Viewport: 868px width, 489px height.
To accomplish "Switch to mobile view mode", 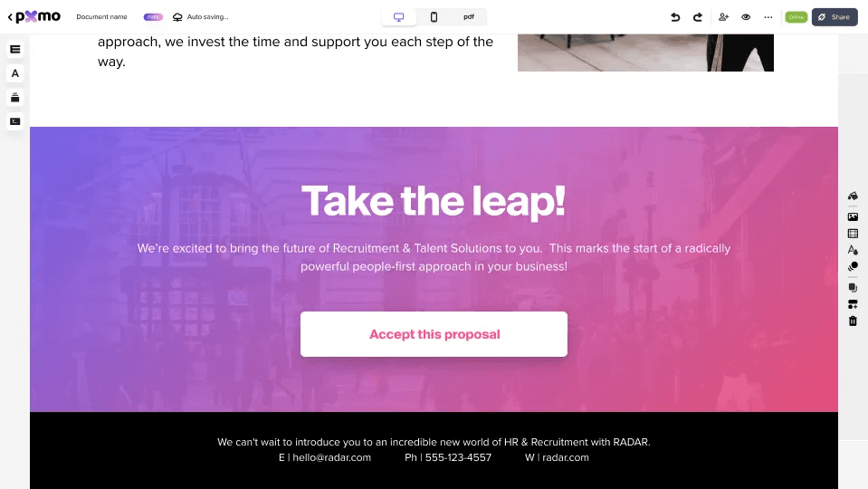I will tap(434, 17).
